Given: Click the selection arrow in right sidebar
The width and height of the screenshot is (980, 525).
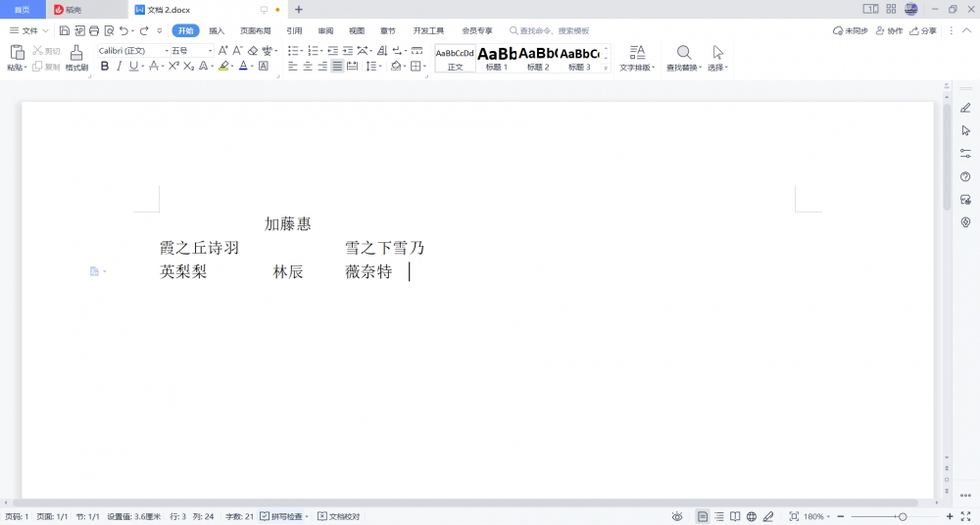Looking at the screenshot, I should 965,130.
